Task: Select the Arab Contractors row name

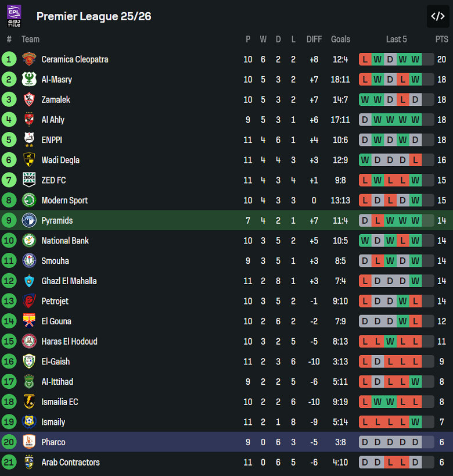Action: [70, 463]
